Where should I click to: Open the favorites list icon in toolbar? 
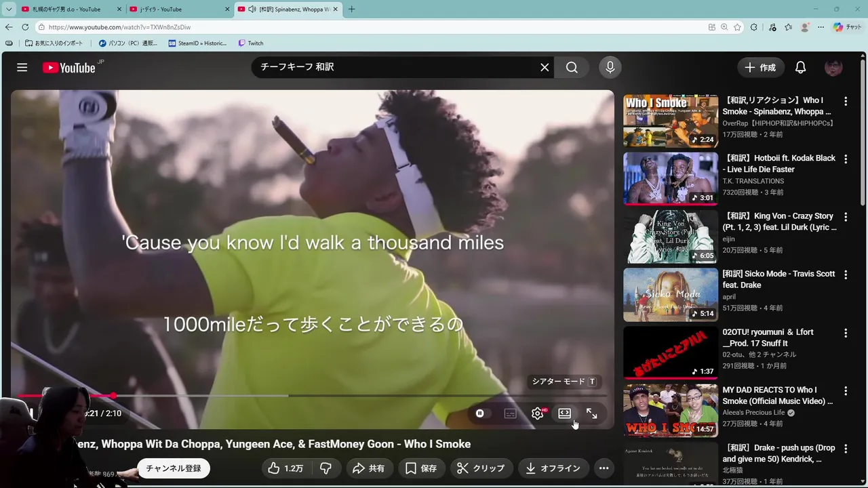[788, 27]
